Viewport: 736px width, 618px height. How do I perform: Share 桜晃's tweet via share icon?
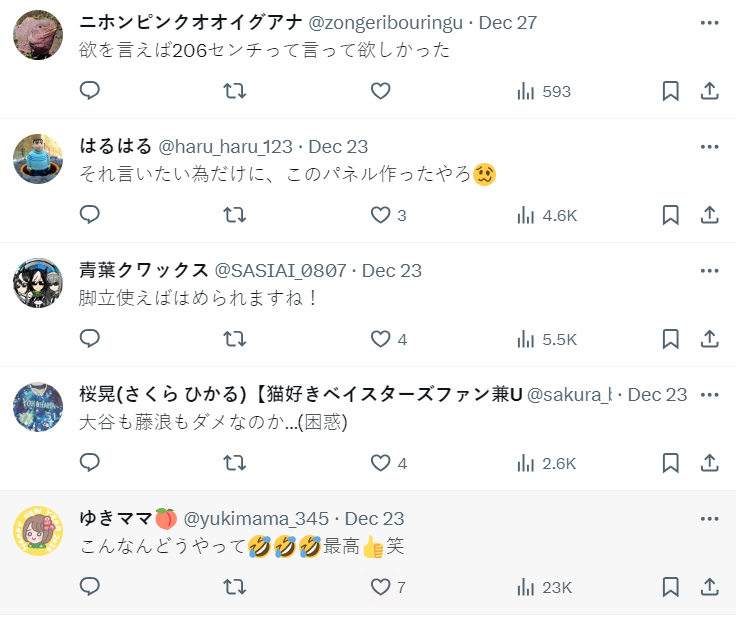(x=709, y=463)
